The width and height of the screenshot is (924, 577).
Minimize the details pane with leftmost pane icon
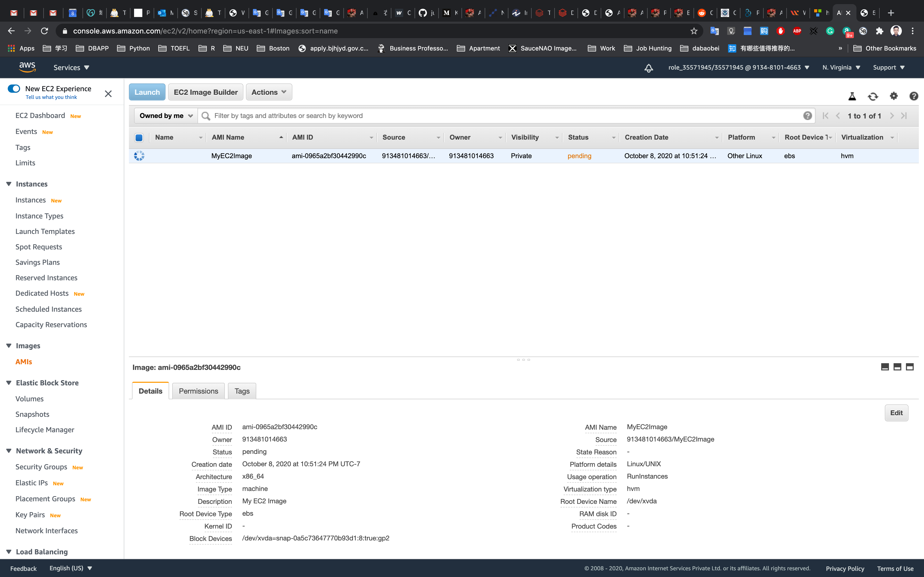point(885,367)
